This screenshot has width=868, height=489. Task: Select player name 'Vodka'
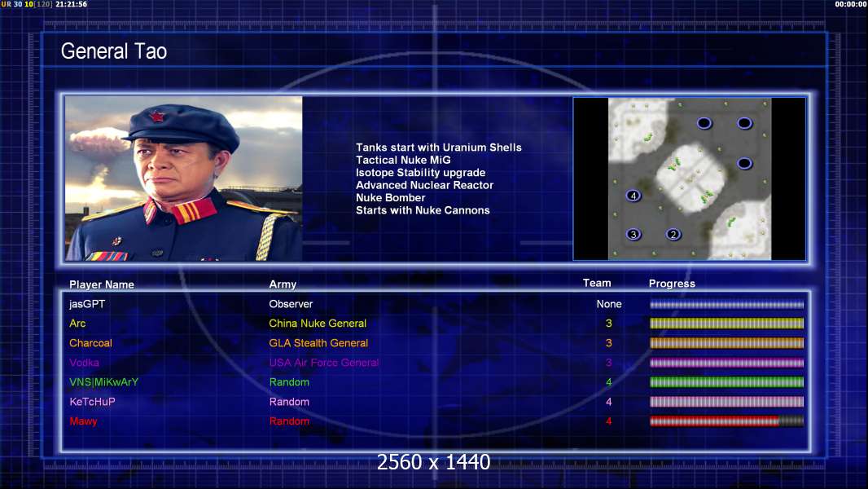(84, 363)
